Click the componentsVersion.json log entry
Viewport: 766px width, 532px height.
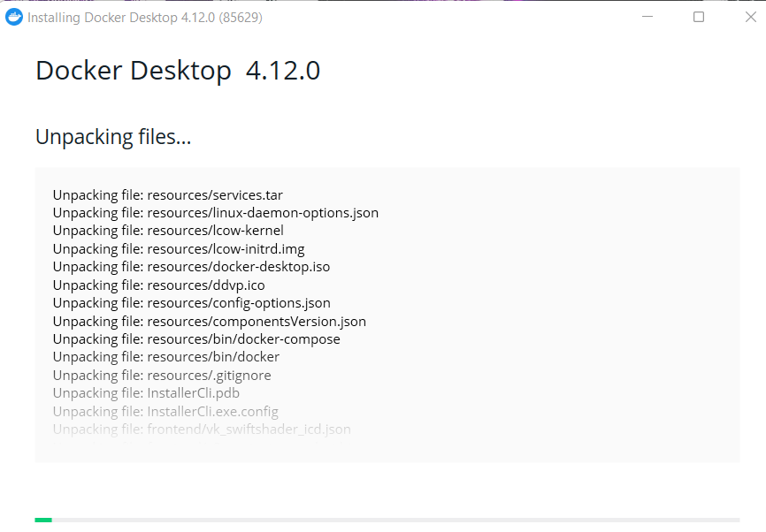point(209,322)
